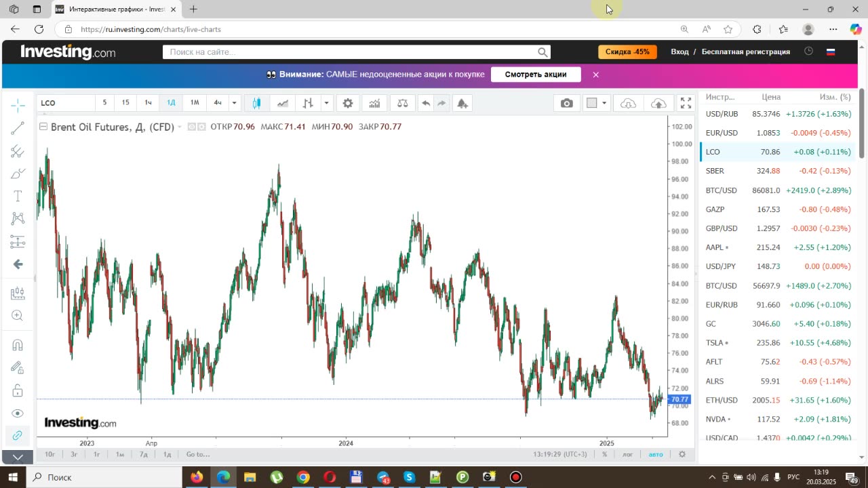Click the link sync drawings icon

click(18, 435)
